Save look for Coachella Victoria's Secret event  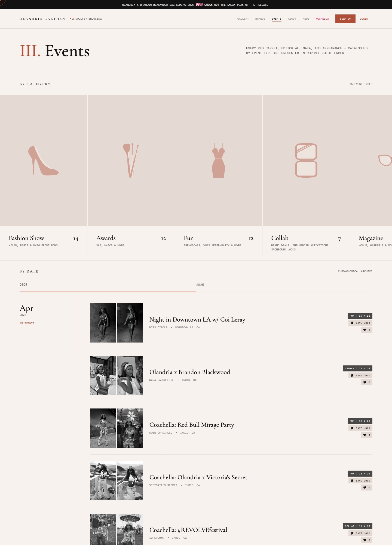point(360,481)
